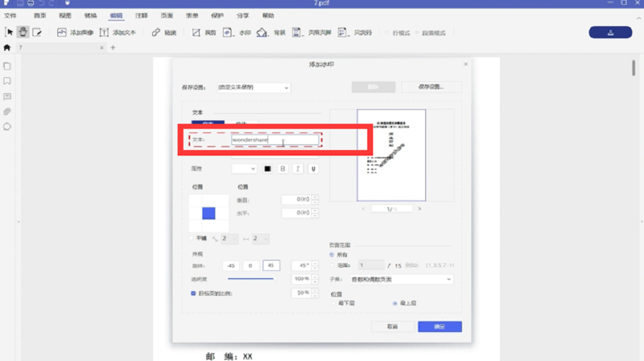Click the print icon in title bar
Image resolution: width=644 pixels, height=361 pixels.
coord(30,3)
